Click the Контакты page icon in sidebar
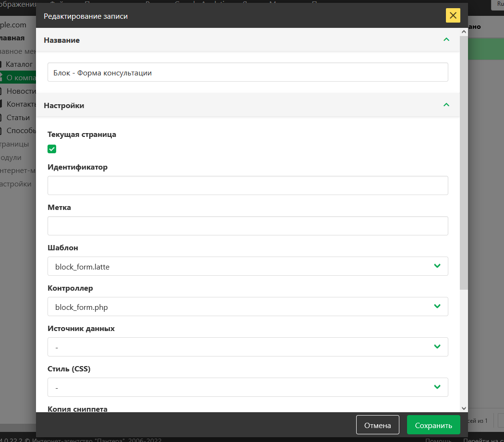504x442 pixels. 1,104
